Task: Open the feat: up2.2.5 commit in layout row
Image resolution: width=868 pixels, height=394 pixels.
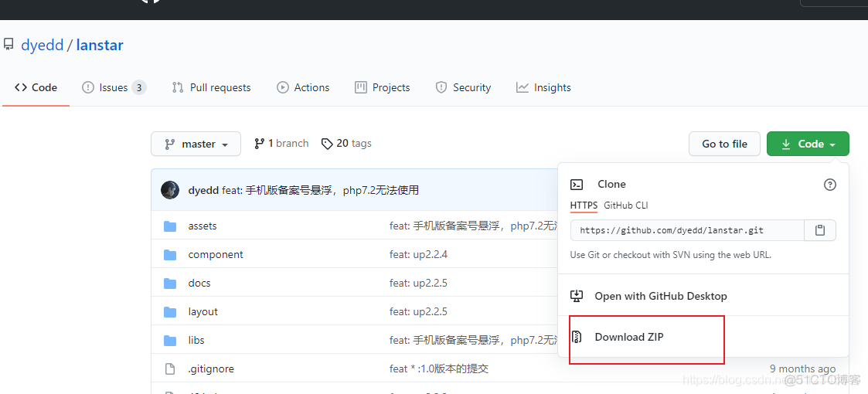Action: tap(418, 311)
